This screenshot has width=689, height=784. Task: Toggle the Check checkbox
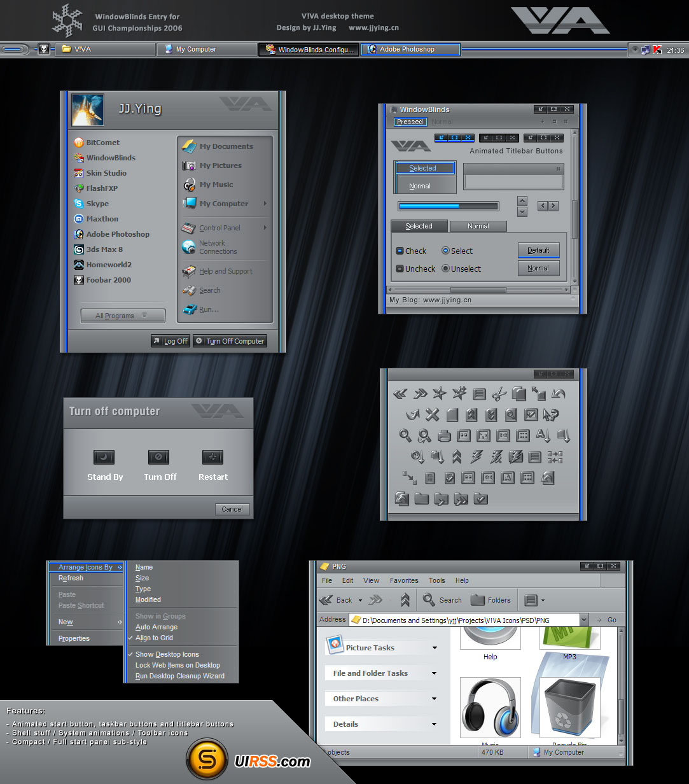400,251
